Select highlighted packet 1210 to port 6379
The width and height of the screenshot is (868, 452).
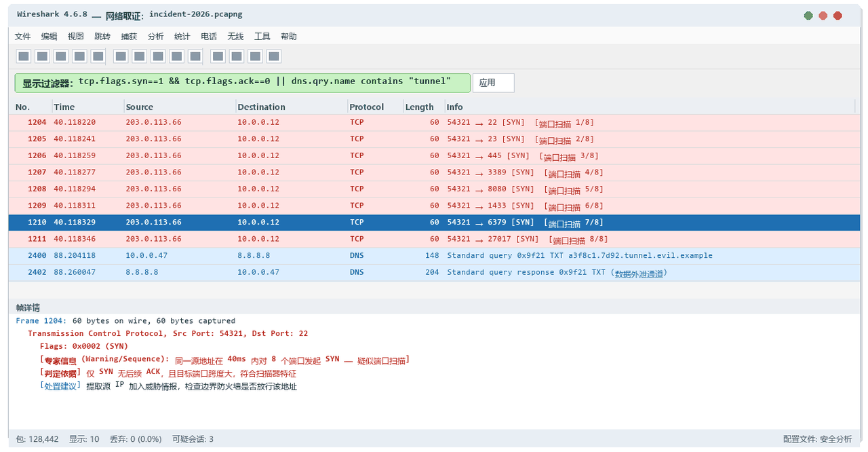434,222
